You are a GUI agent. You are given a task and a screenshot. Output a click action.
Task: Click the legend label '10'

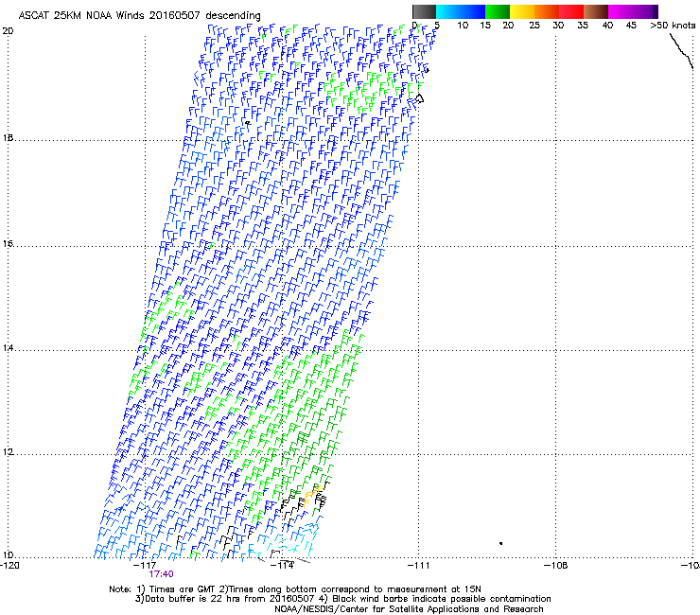coord(463,26)
